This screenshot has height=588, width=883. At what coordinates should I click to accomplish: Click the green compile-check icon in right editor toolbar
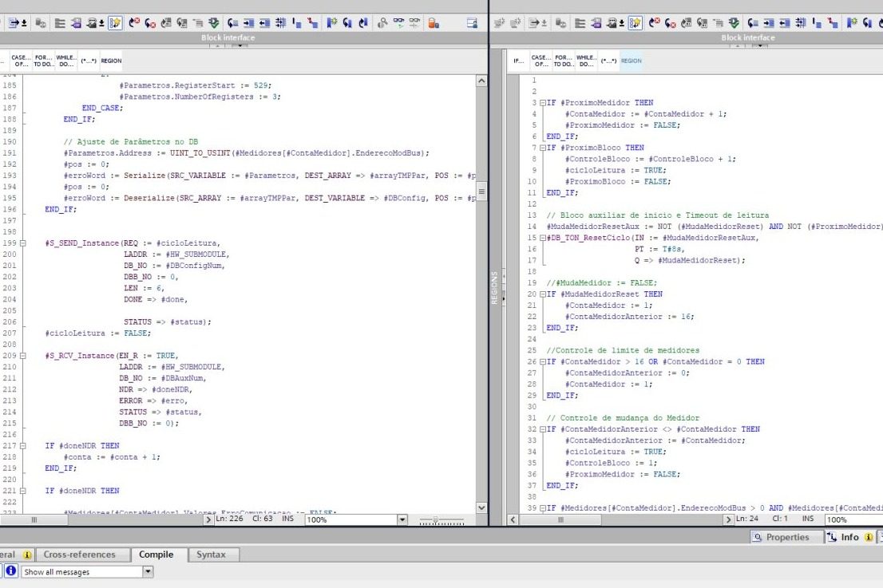pos(734,23)
